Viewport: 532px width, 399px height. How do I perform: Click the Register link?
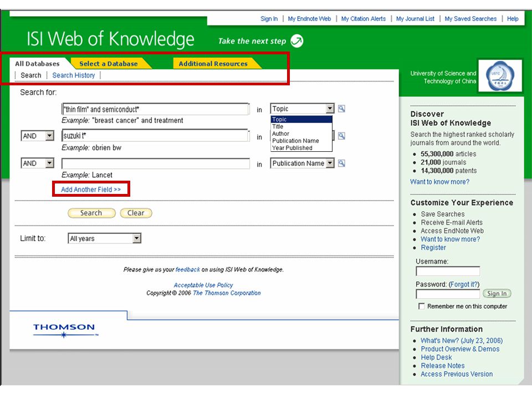(x=433, y=248)
